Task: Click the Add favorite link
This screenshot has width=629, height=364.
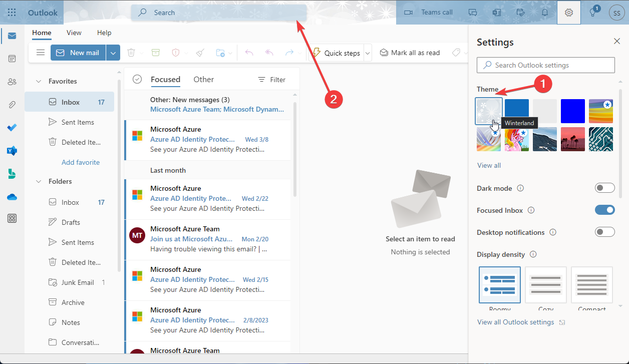Action: pos(81,162)
